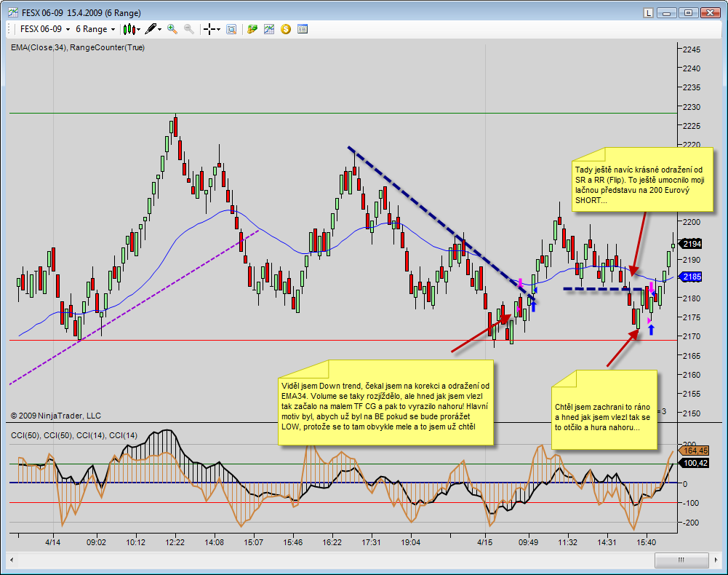Click scrollbar left arrow at bottom
This screenshot has width=728, height=575.
11,560
